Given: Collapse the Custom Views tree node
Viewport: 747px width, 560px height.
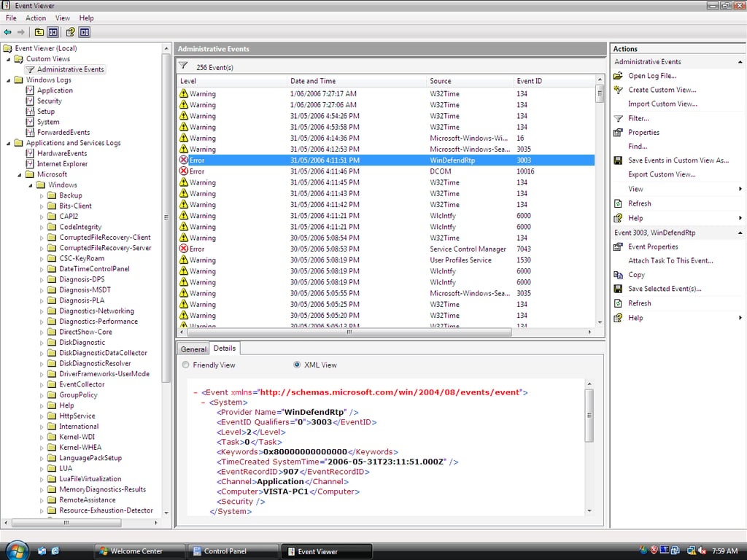Looking at the screenshot, I should [8, 59].
